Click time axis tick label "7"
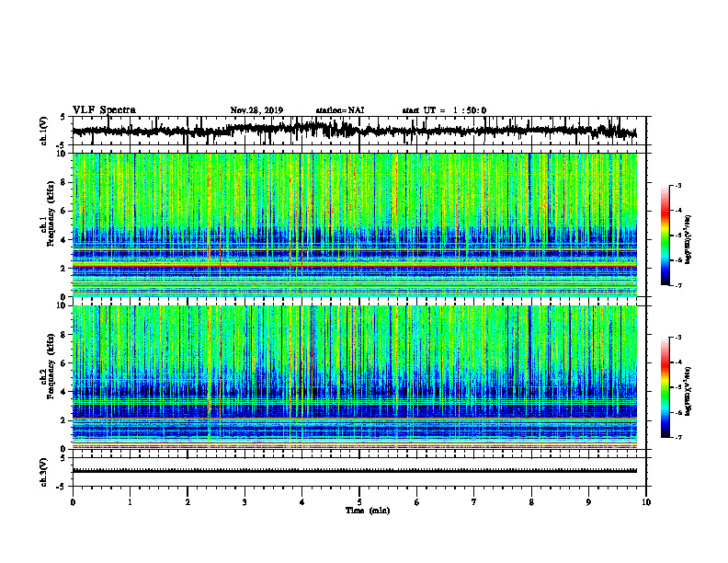Viewport: 728px width, 563px height. point(474,502)
